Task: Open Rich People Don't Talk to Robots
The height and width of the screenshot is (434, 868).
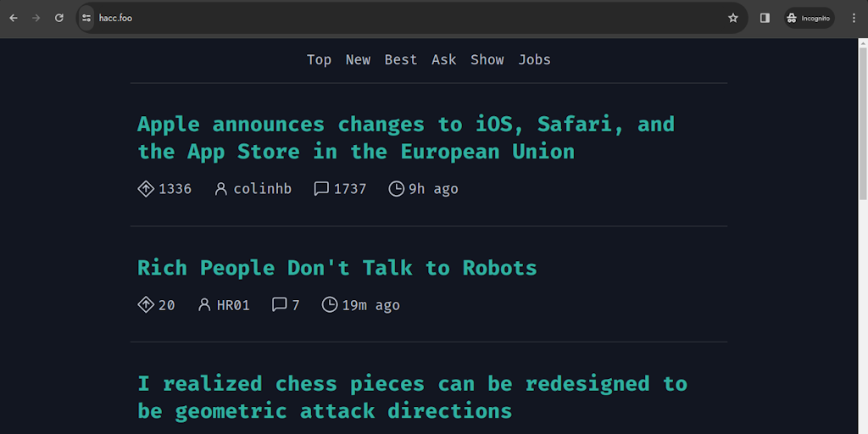Action: coord(337,268)
